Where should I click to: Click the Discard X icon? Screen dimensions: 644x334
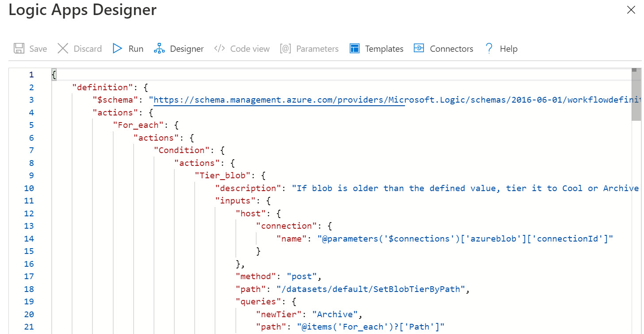coord(63,49)
